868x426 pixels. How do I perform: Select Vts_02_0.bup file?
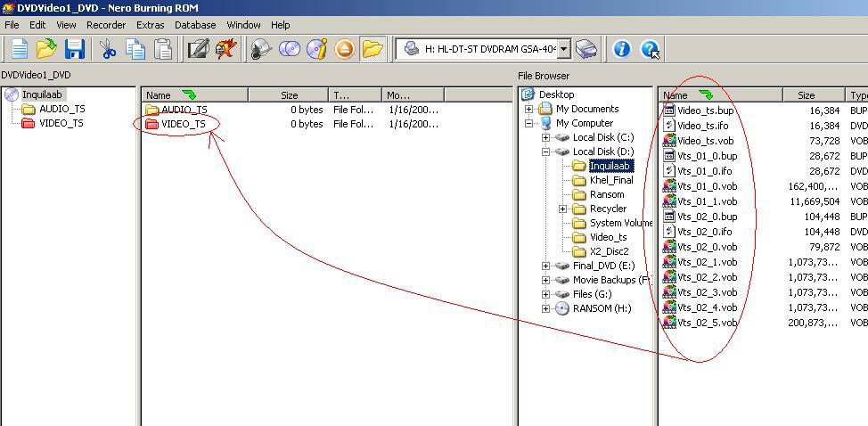[x=708, y=217]
